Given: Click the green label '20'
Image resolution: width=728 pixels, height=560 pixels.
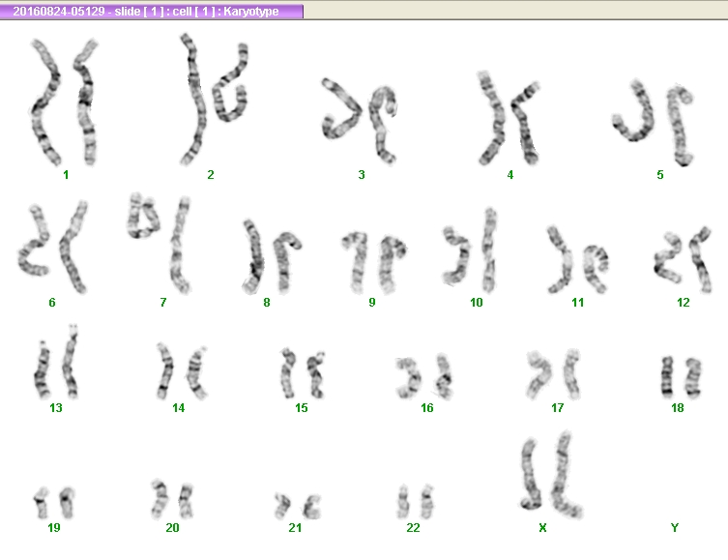Looking at the screenshot, I should 172,527.
